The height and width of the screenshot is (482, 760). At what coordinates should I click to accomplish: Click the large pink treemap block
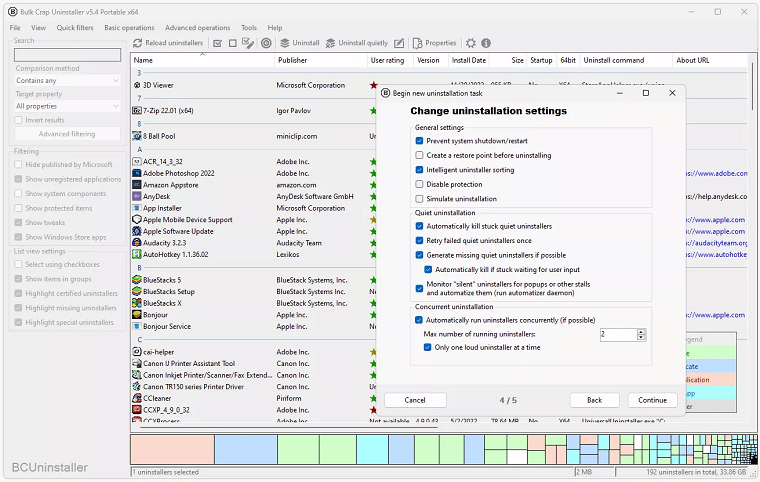[172, 450]
